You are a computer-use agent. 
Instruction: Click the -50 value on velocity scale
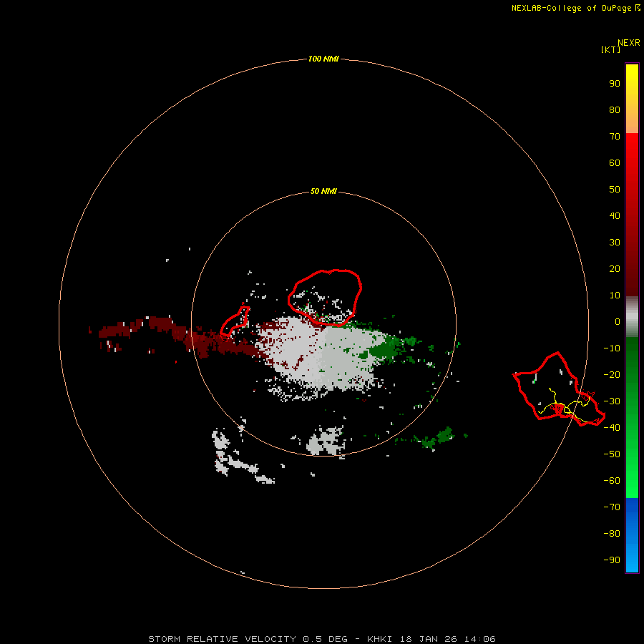point(612,454)
